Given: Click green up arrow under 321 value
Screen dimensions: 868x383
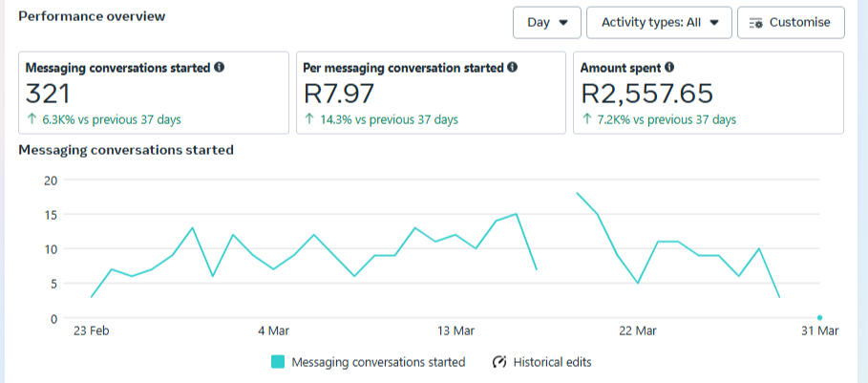Looking at the screenshot, I should pyautogui.click(x=31, y=119).
